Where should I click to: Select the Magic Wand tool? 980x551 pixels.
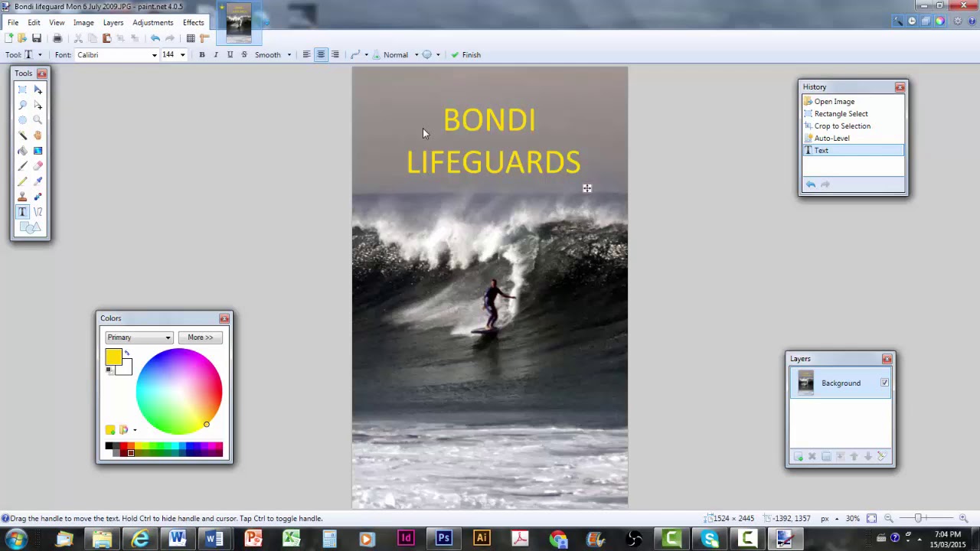point(22,135)
